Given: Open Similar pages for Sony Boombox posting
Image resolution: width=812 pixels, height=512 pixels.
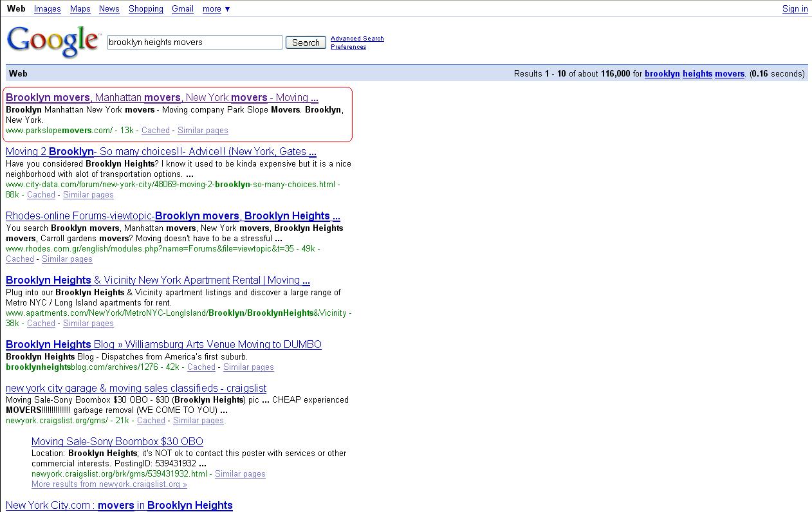Looking at the screenshot, I should [x=240, y=474].
